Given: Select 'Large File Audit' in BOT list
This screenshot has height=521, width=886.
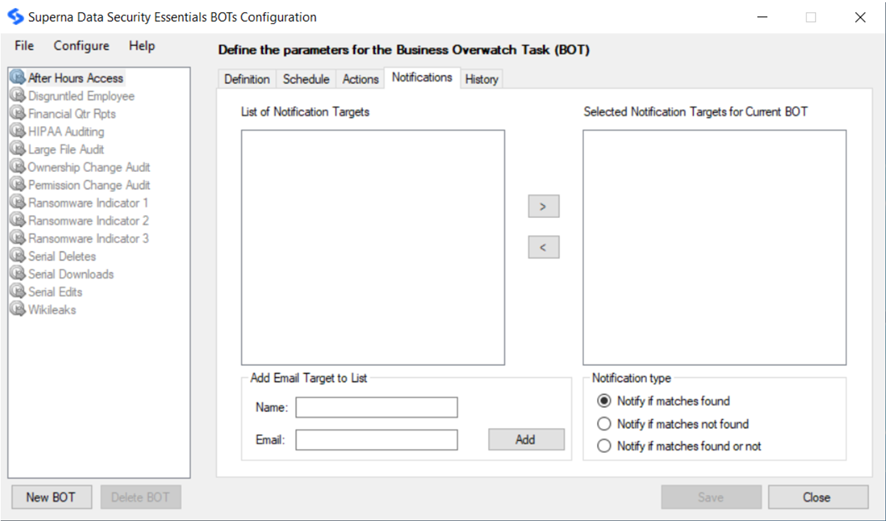Looking at the screenshot, I should 66,149.
